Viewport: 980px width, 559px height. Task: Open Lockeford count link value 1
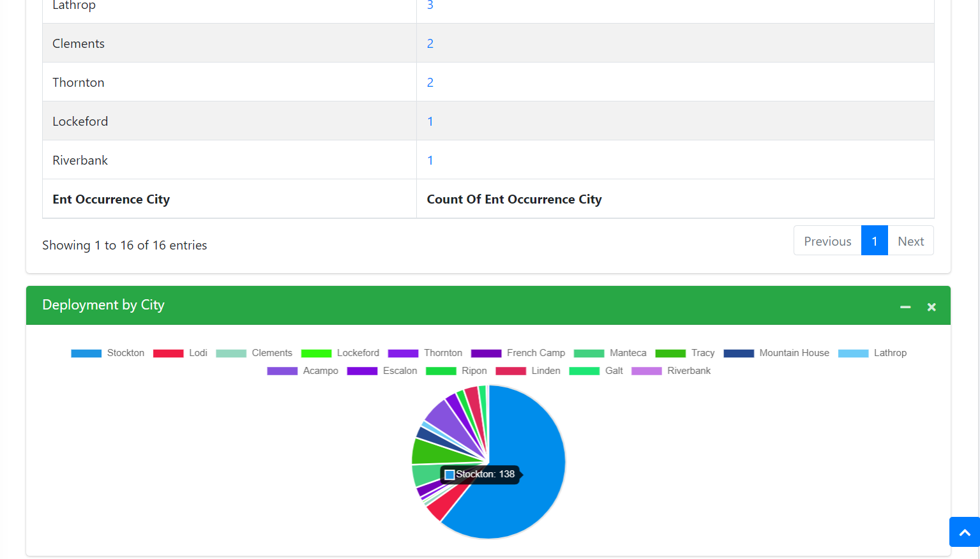pos(430,121)
